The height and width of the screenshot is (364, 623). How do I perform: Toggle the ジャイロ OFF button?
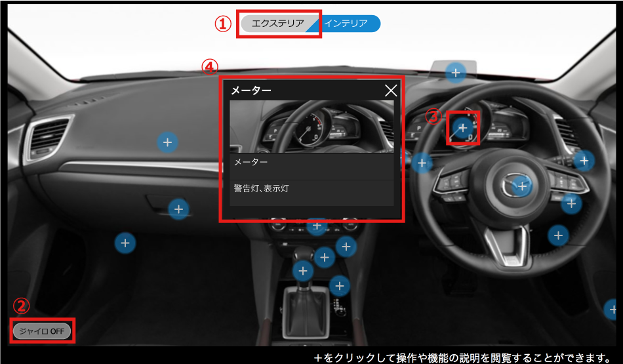coord(41,331)
